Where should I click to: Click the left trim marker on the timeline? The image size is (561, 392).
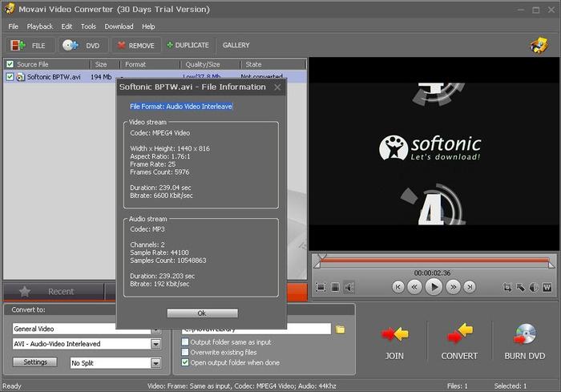[x=317, y=265]
